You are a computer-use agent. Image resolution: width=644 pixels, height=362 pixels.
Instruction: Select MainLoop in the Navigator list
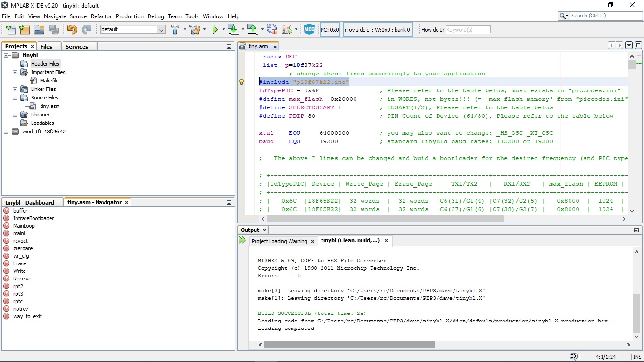tap(24, 226)
